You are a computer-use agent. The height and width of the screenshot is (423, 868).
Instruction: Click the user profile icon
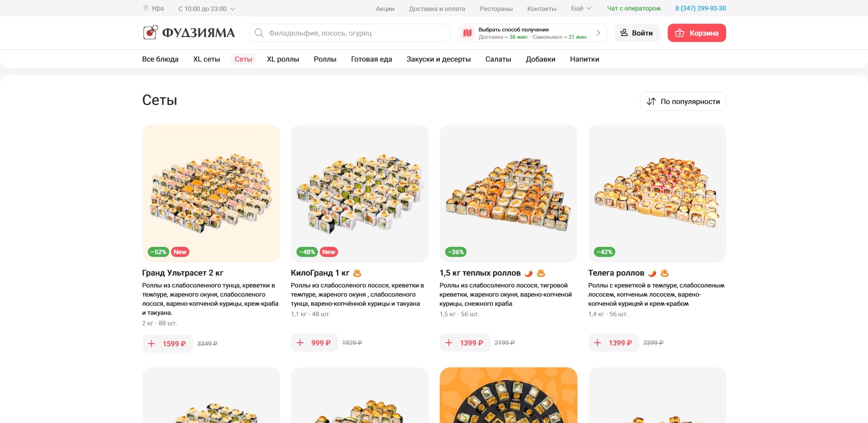point(624,33)
